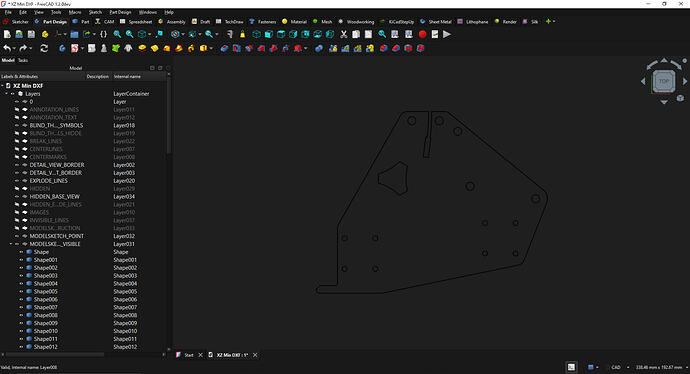Click the red no-entry draw style icon
This screenshot has width=690, height=374.
(x=175, y=34)
